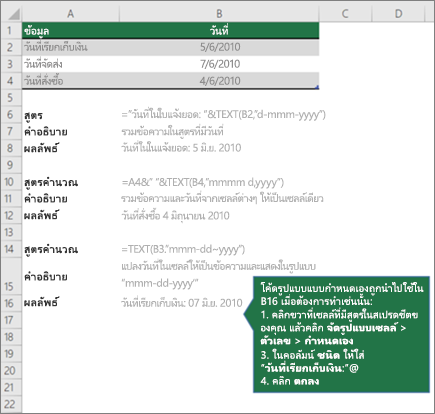This screenshot has height=414, width=435.
Task: Click date cell 7/6/2010
Action: point(219,64)
